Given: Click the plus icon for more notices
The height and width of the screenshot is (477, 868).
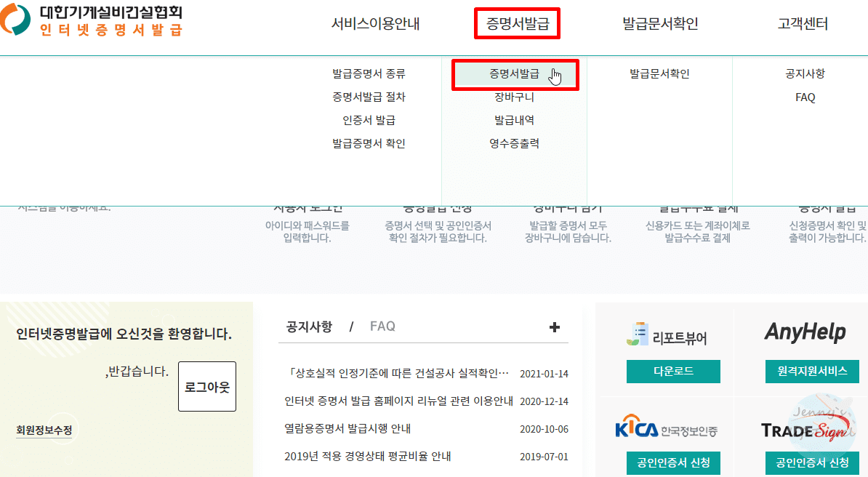Looking at the screenshot, I should 554,327.
